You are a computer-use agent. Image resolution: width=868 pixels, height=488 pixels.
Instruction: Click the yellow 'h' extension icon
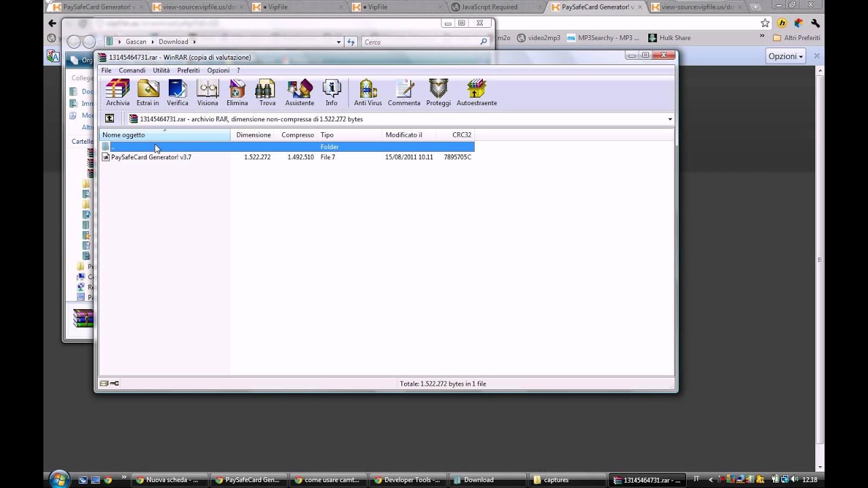pos(782,23)
